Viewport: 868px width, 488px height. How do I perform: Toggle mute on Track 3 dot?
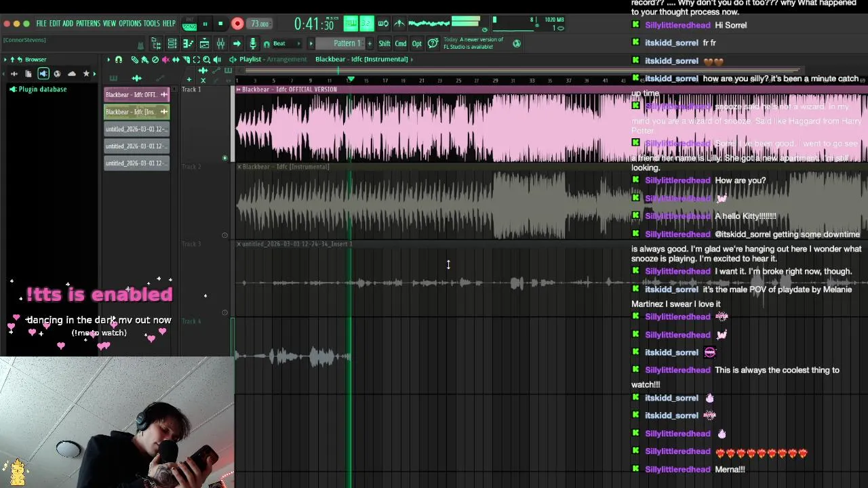[225, 312]
